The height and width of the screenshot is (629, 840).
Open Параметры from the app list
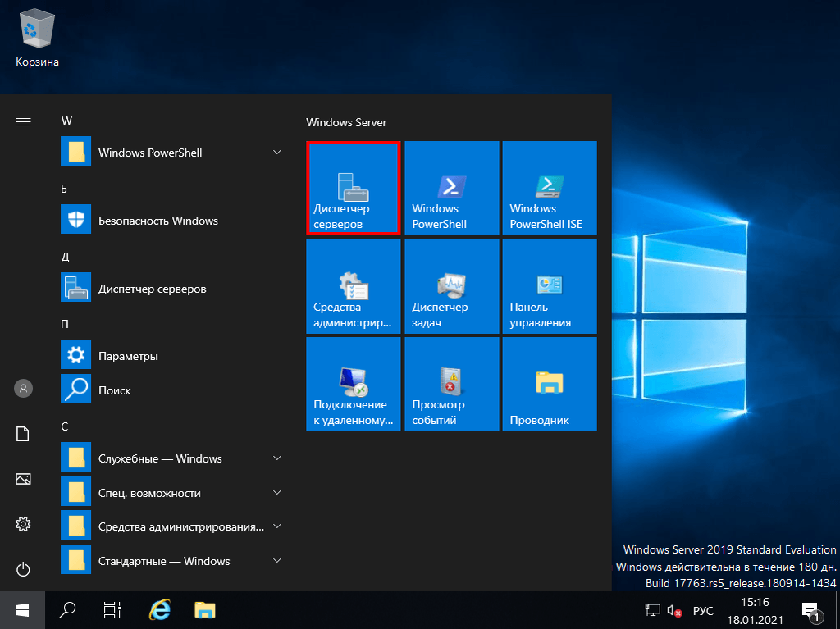tap(171, 356)
